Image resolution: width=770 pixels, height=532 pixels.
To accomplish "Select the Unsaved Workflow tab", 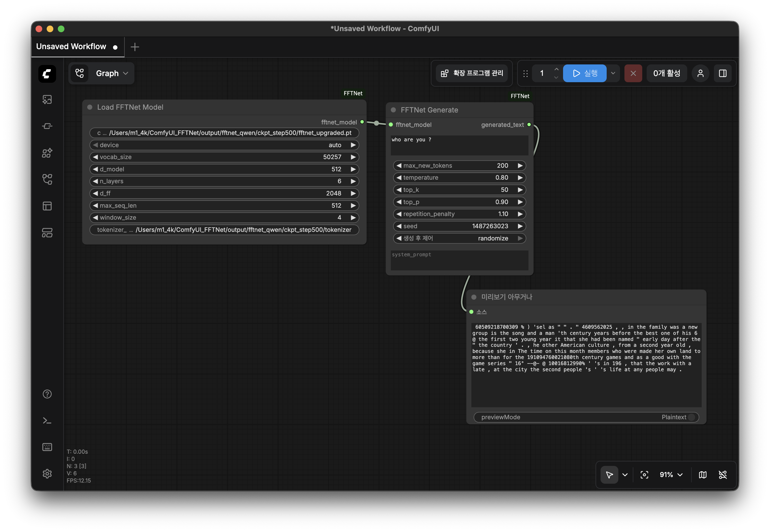I will pyautogui.click(x=77, y=47).
